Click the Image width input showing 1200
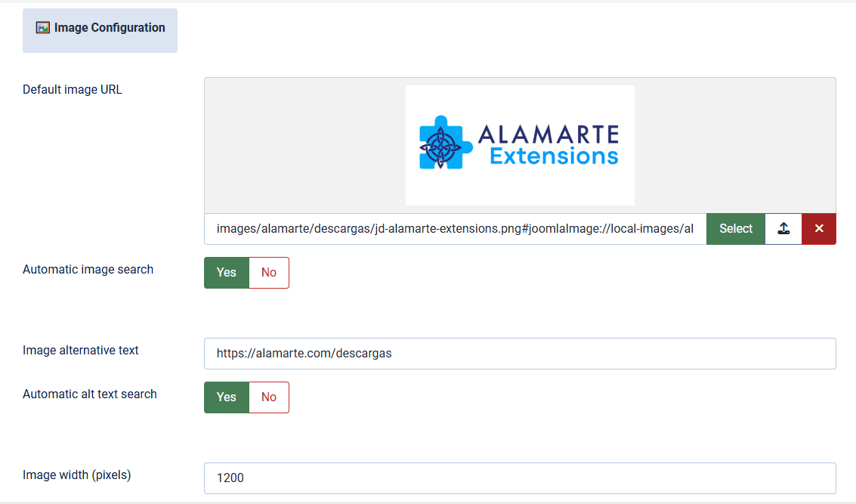Screen dimensions: 856x504 [x=520, y=478]
